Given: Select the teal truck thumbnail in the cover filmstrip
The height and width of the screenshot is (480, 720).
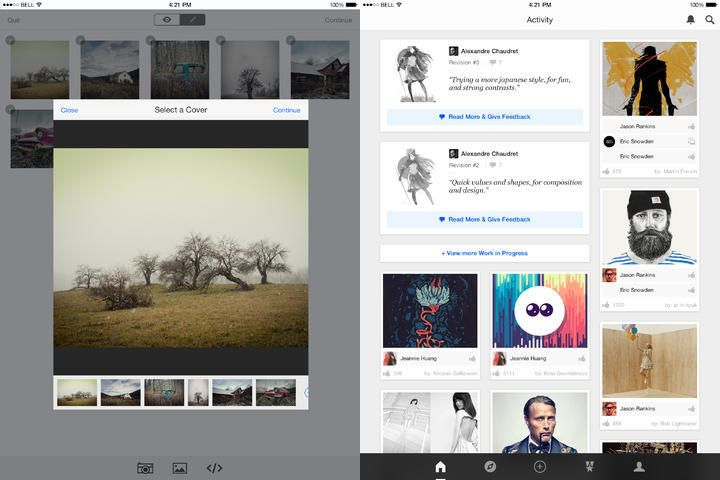Looking at the screenshot, I should [164, 392].
